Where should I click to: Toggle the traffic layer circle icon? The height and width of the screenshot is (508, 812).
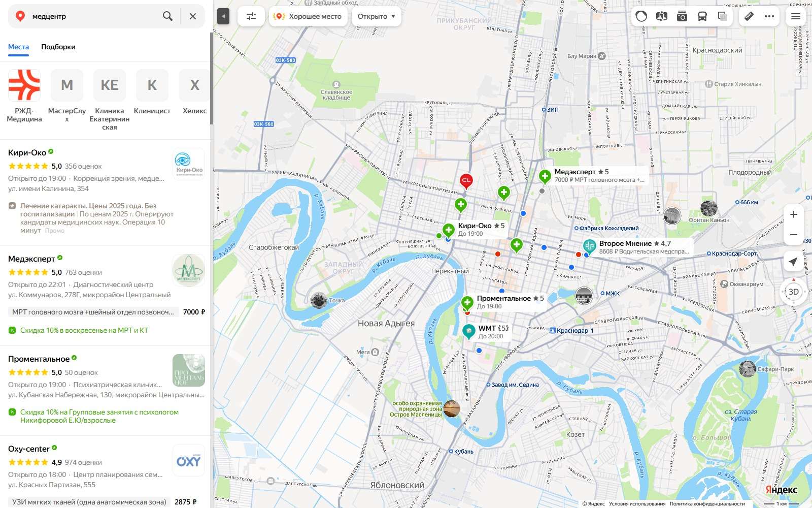[641, 16]
